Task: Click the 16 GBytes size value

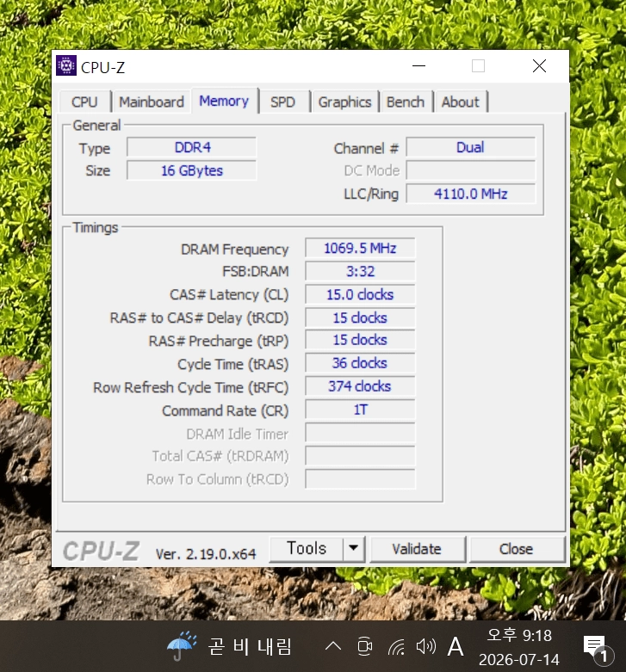Action: (192, 170)
